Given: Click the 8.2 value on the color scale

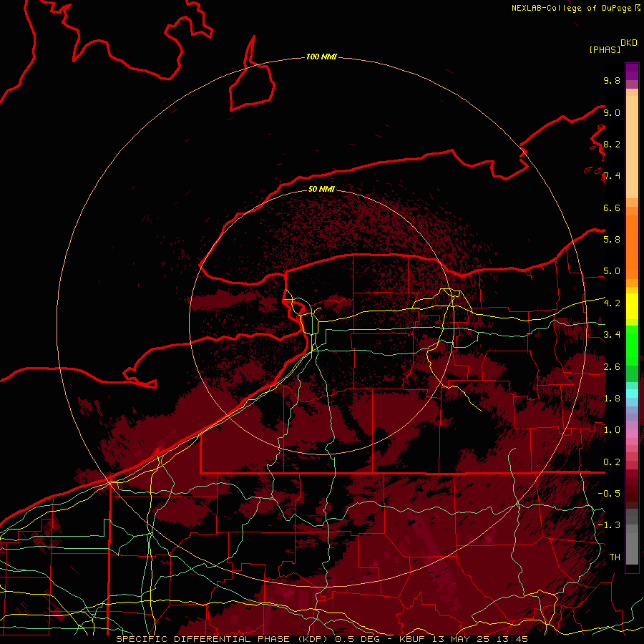Looking at the screenshot, I should (612, 144).
